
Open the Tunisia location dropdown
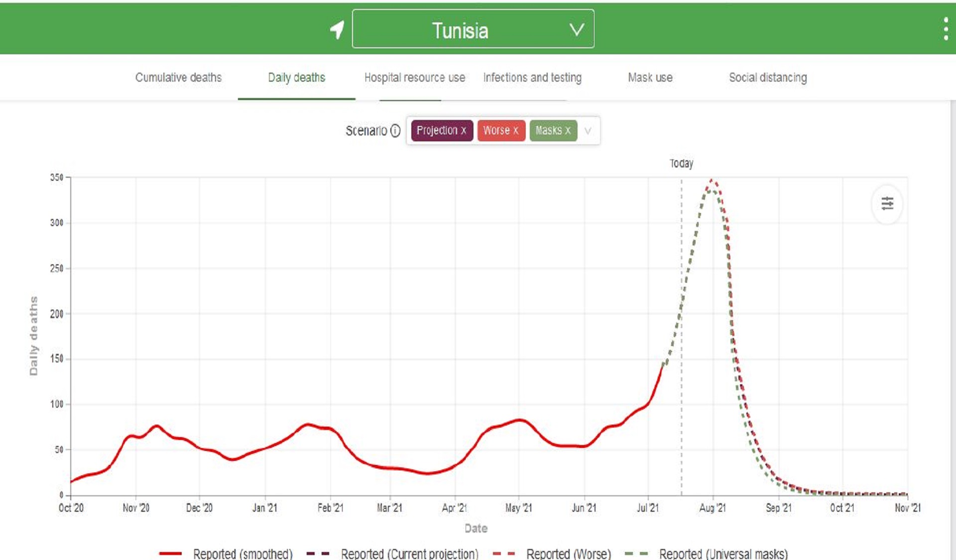473,29
